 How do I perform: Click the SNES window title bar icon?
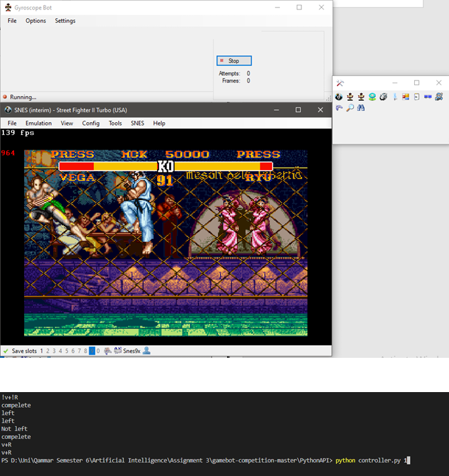[x=8, y=110]
